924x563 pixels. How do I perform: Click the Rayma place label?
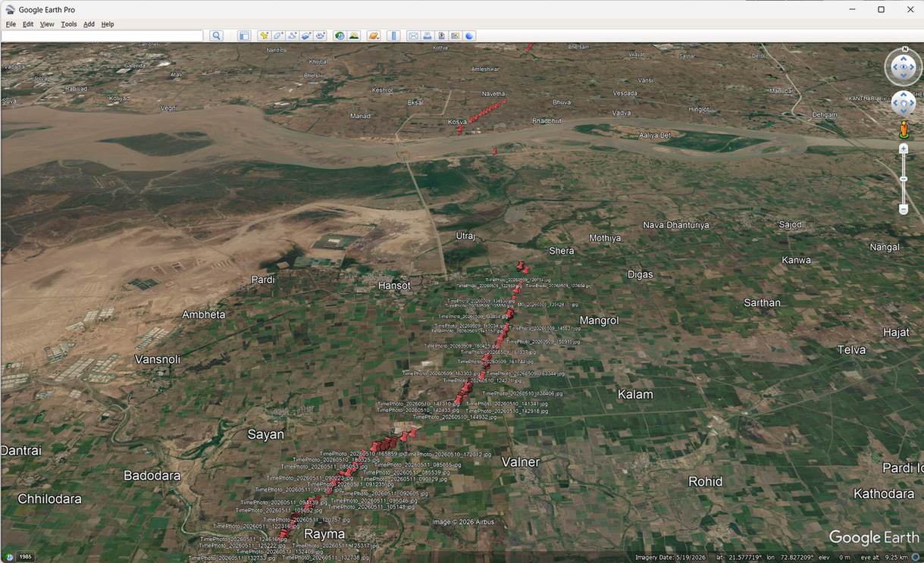point(324,534)
